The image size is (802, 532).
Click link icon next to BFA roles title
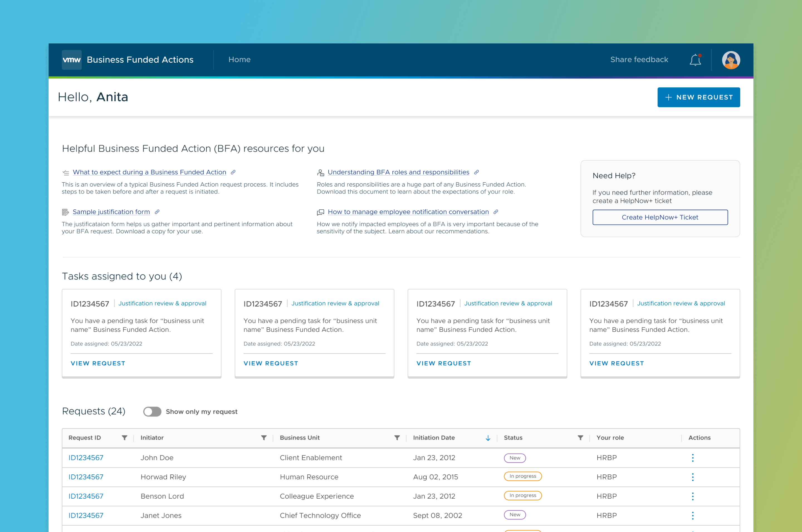[x=476, y=172]
